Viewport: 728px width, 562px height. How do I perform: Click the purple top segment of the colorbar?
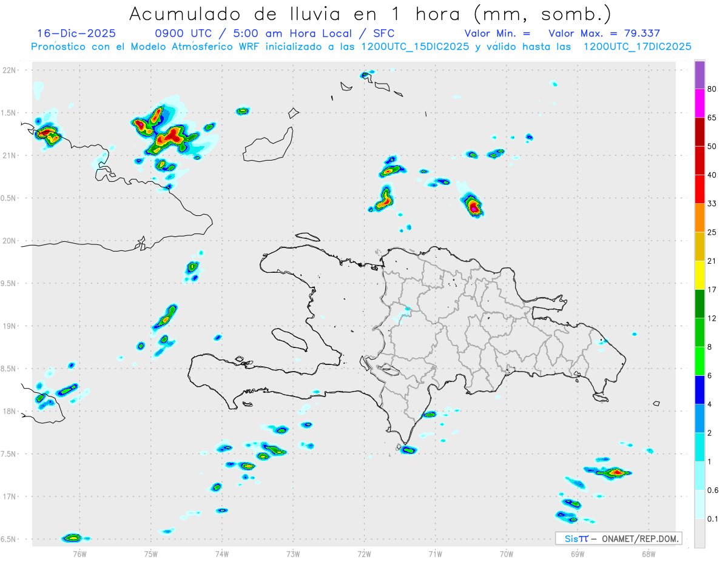(699, 75)
